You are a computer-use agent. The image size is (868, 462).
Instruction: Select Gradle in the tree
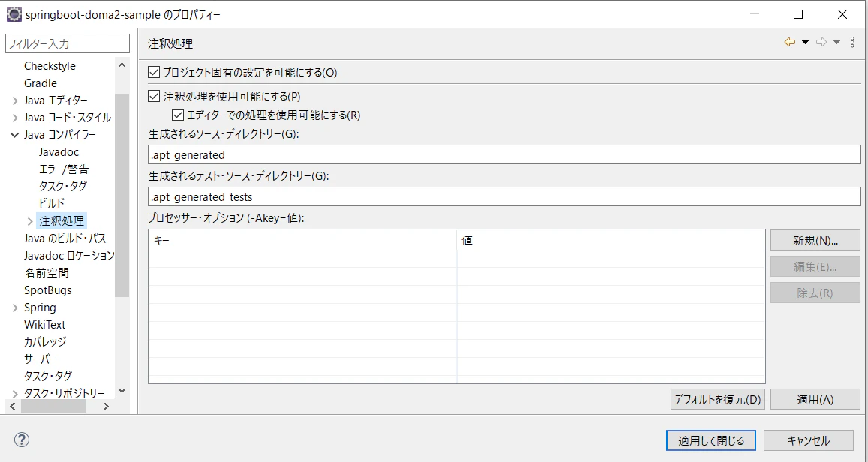[41, 83]
